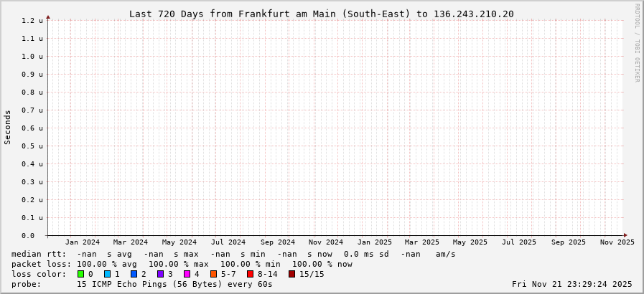Click the packet loss statistics row
Viewport: 644px width, 294px height.
click(x=182, y=264)
